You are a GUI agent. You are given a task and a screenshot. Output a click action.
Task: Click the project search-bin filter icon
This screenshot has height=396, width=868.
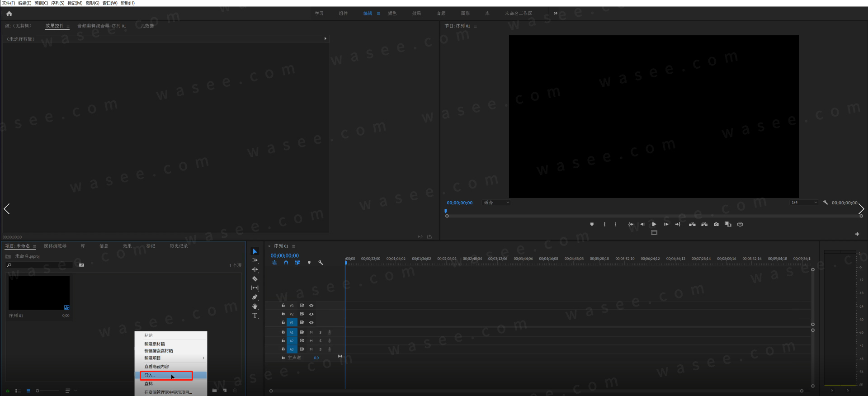point(81,265)
